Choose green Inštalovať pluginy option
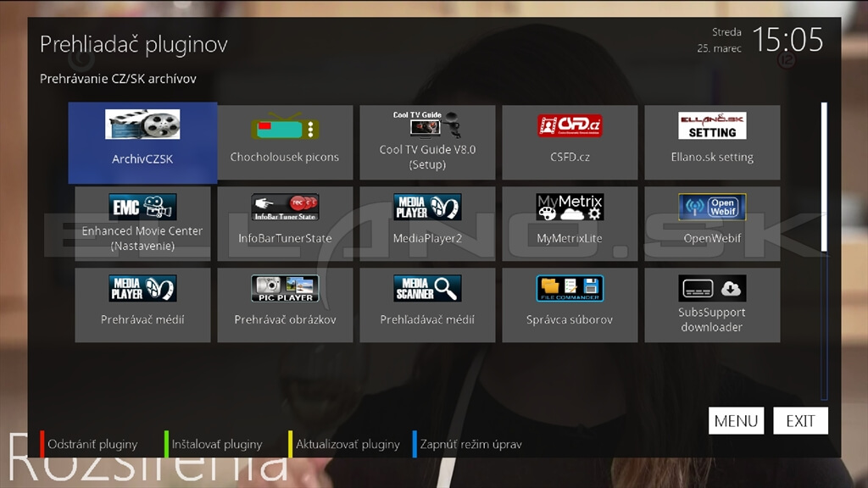This screenshot has width=868, height=488. [x=216, y=444]
